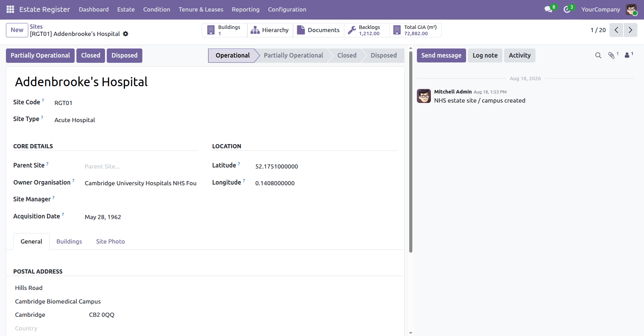Image resolution: width=644 pixels, height=336 pixels.
Task: Edit the Addenbrooke's Hospital name field
Action: pyautogui.click(x=205, y=82)
